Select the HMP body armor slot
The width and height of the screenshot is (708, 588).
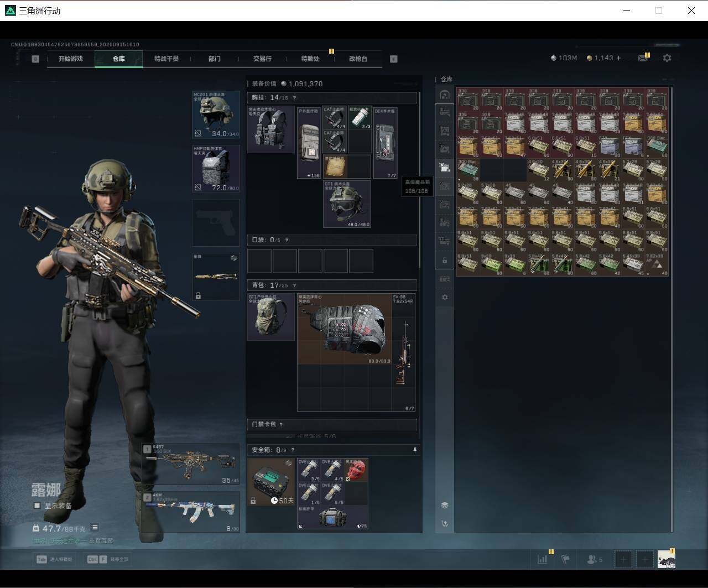(216, 169)
